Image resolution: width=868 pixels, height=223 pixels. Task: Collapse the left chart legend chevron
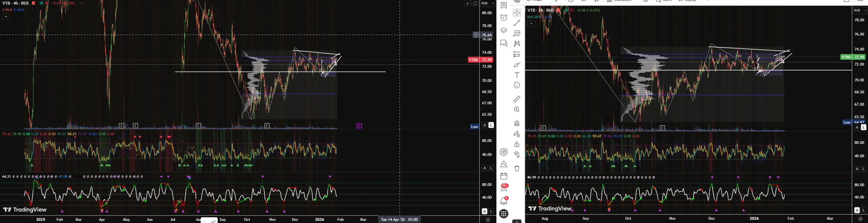click(x=6, y=16)
